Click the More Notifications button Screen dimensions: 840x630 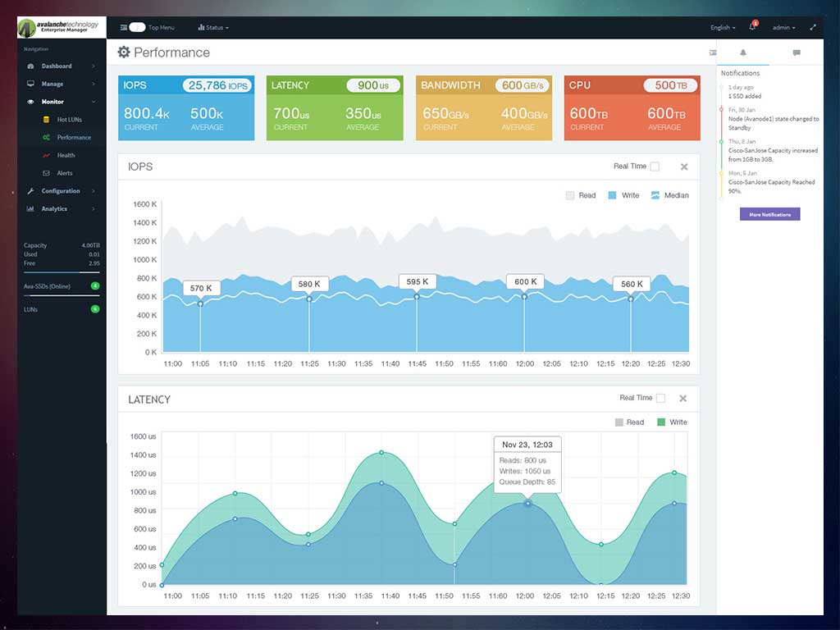(x=769, y=214)
